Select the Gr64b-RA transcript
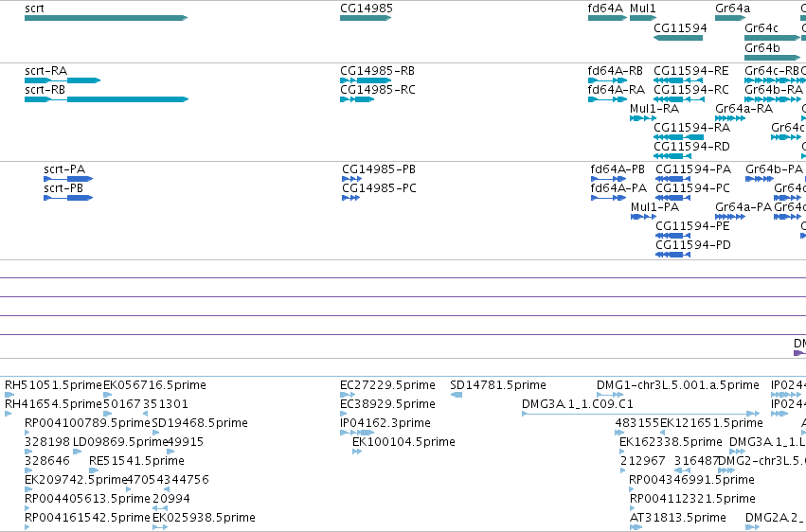 (773, 99)
